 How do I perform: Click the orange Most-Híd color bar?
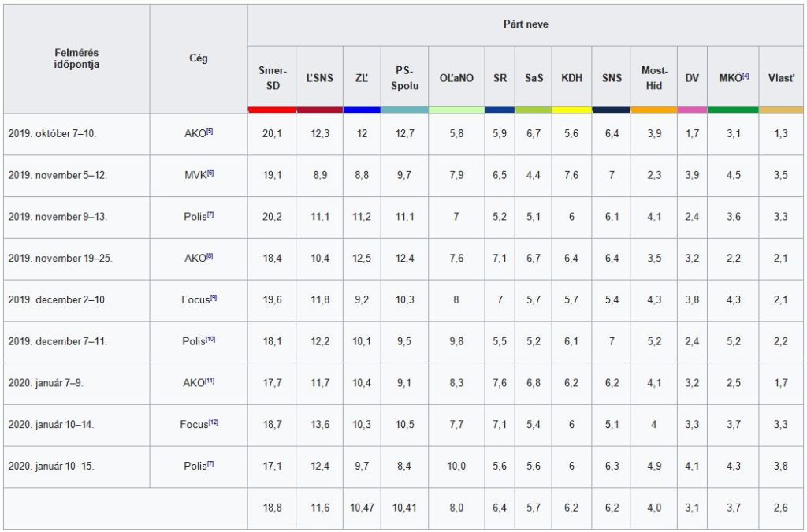point(653,110)
